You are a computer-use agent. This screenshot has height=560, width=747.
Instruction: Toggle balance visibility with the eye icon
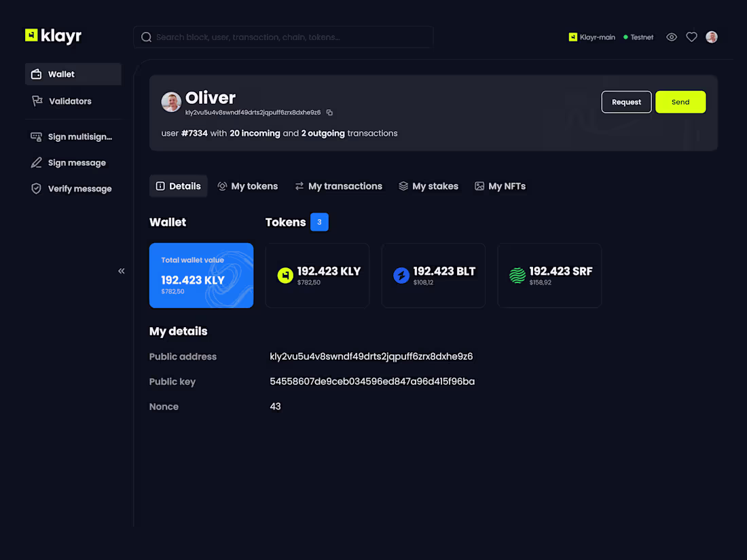[x=671, y=37]
